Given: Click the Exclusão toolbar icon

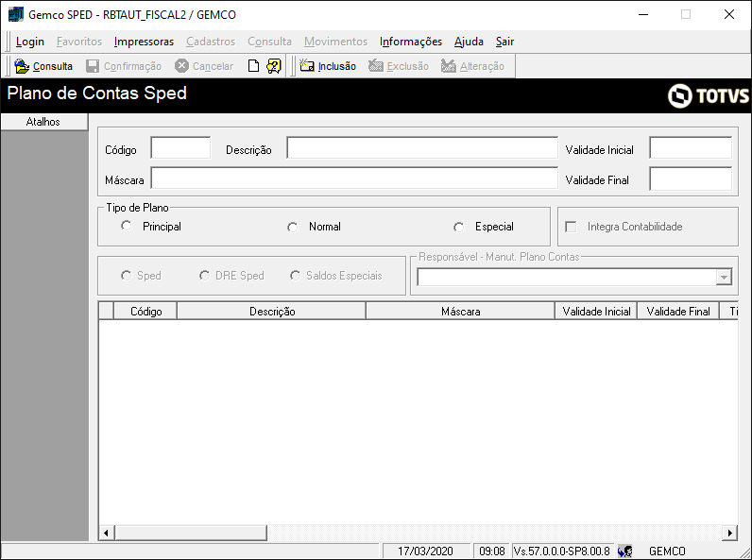Looking at the screenshot, I should [x=375, y=66].
